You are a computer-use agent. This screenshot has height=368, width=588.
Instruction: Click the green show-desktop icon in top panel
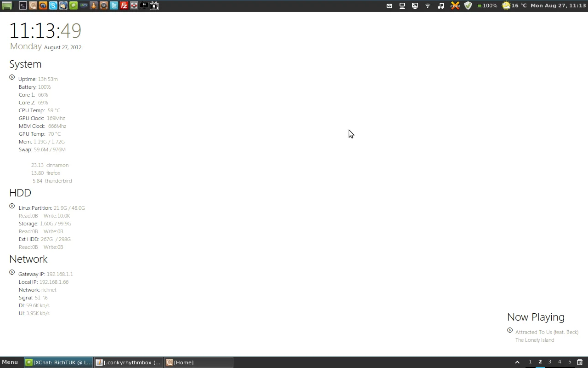(x=7, y=6)
